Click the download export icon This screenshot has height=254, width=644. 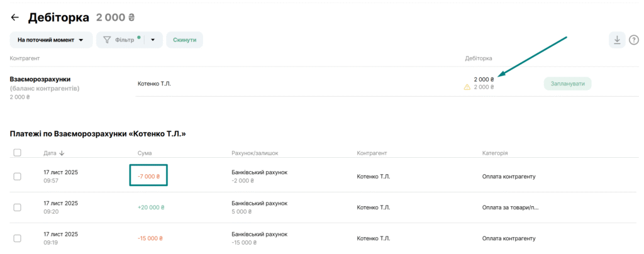click(617, 40)
